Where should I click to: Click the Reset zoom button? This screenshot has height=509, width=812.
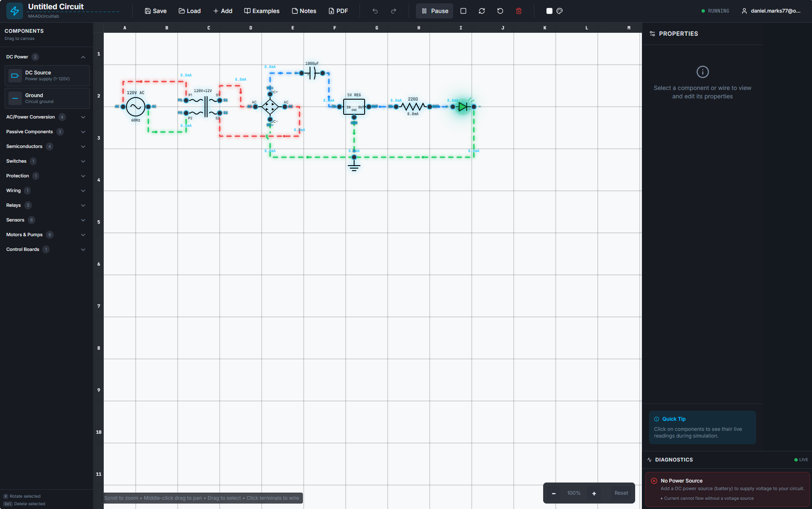tap(621, 493)
